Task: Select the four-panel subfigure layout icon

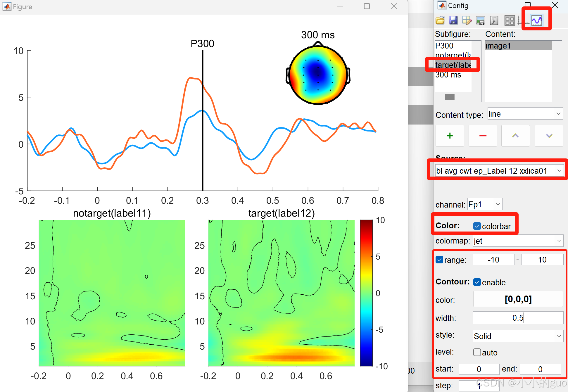Action: pos(510,20)
